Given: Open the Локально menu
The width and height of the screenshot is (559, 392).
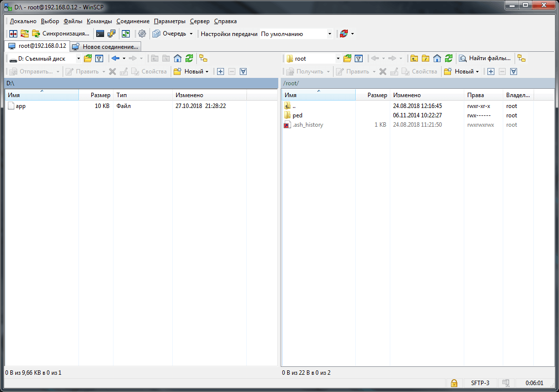Looking at the screenshot, I should tap(23, 21).
